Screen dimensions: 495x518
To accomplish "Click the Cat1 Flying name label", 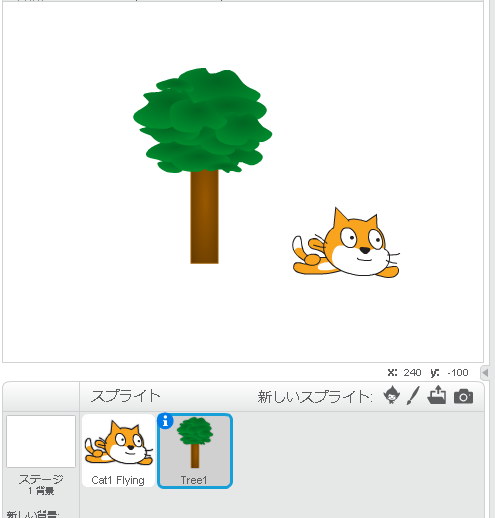I will 118,480.
